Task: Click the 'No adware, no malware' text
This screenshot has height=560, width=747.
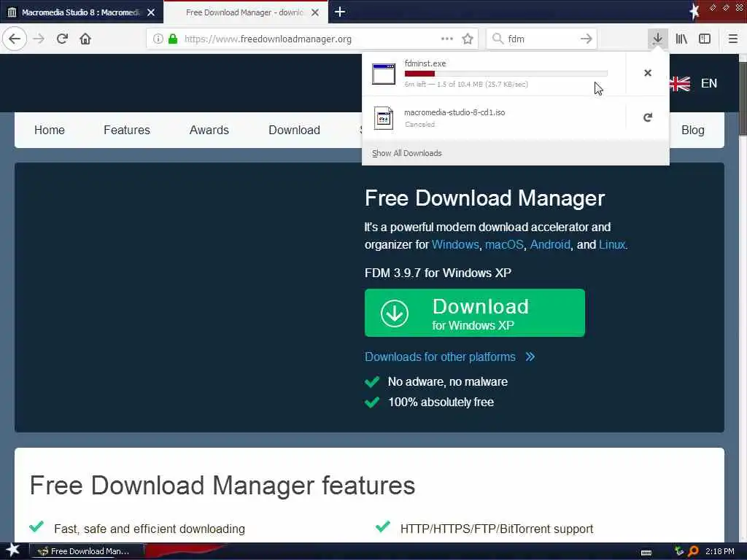Action: pos(448,382)
